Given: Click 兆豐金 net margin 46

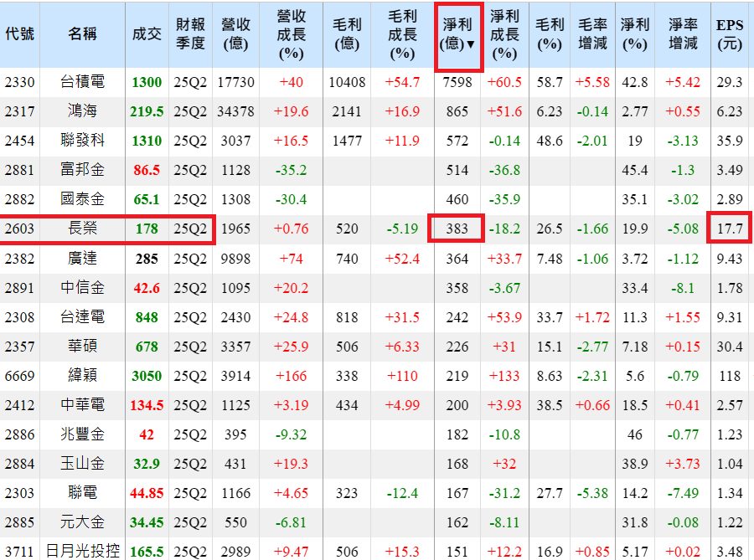Looking at the screenshot, I should point(635,434).
